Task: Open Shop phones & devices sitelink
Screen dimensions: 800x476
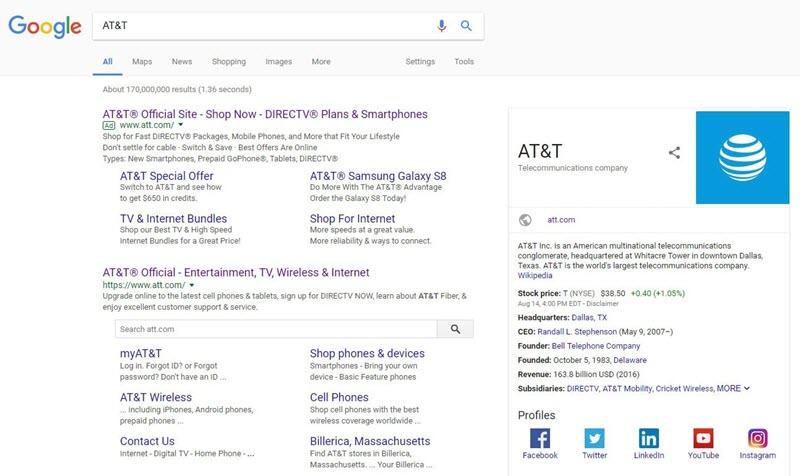Action: [x=367, y=353]
